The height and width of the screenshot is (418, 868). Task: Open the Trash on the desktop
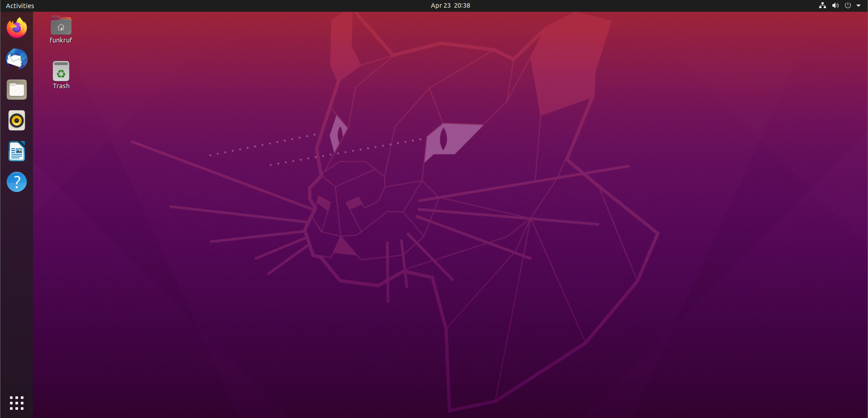click(x=61, y=71)
